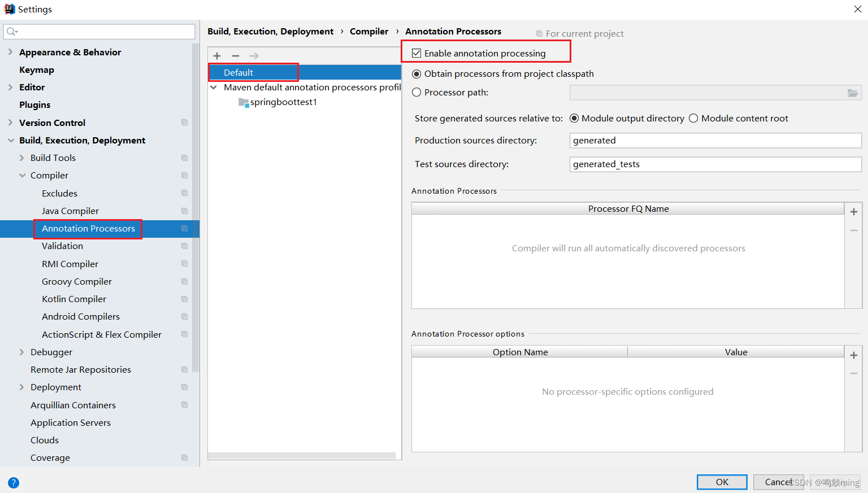
Task: Remove the selected profile with minus icon
Action: 236,56
